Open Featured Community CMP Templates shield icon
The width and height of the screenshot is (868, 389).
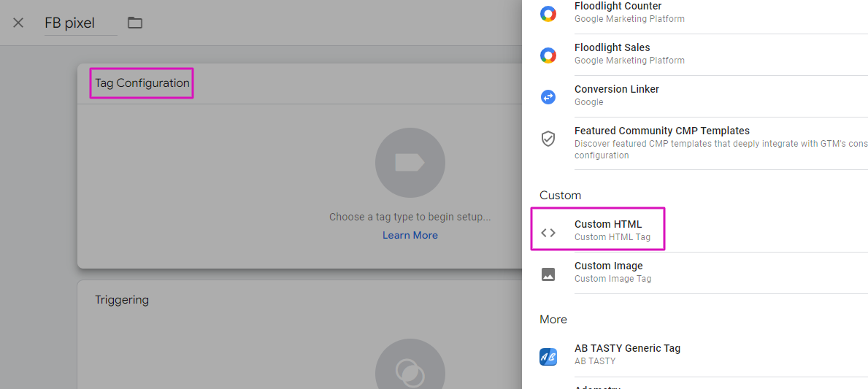click(548, 139)
